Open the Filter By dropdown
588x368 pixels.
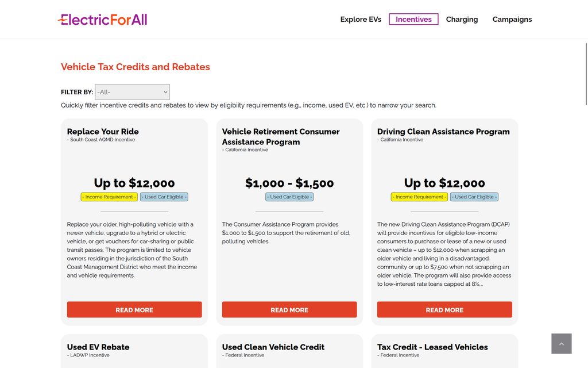click(x=132, y=92)
